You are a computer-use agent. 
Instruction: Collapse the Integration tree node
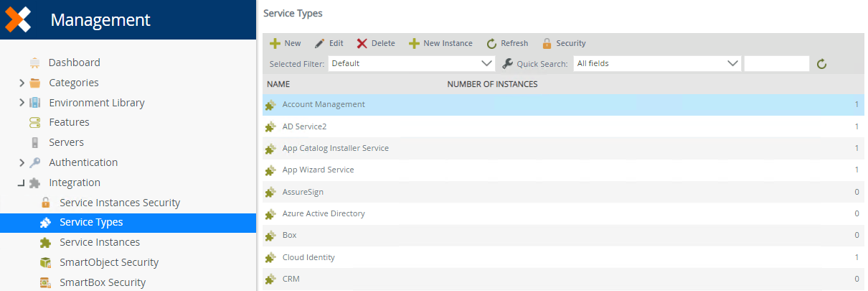(22, 183)
